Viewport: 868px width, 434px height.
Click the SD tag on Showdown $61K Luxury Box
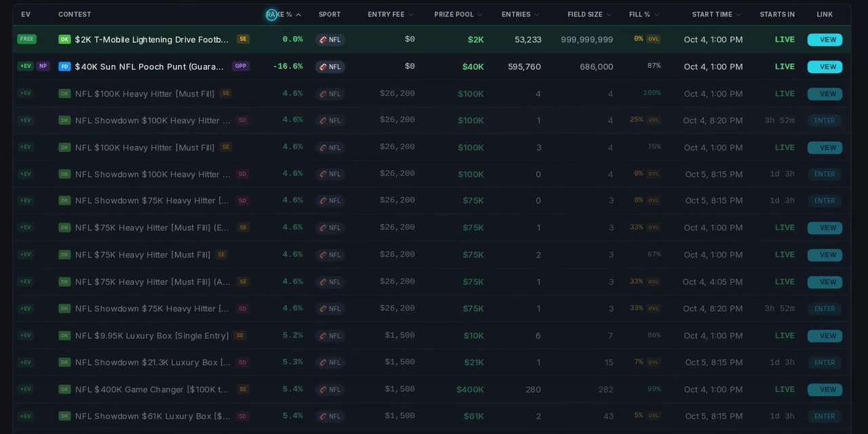click(243, 416)
